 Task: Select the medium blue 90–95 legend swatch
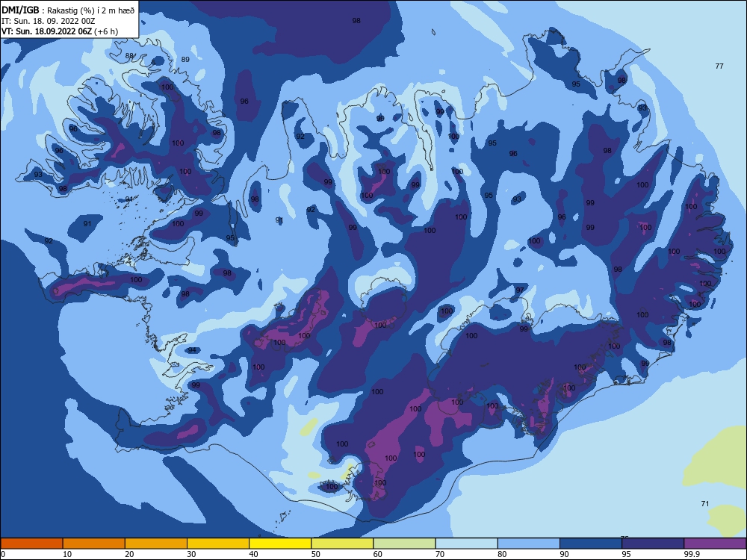point(591,544)
